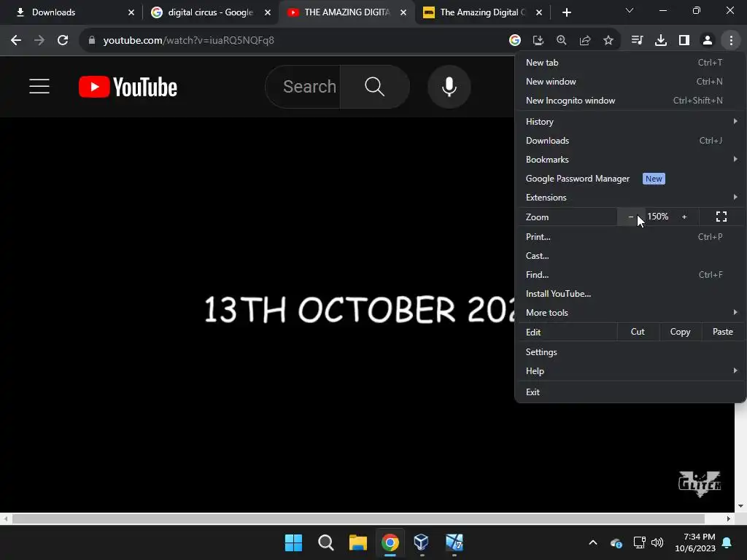
Task: Choose Find from menu
Action: pyautogui.click(x=630, y=275)
